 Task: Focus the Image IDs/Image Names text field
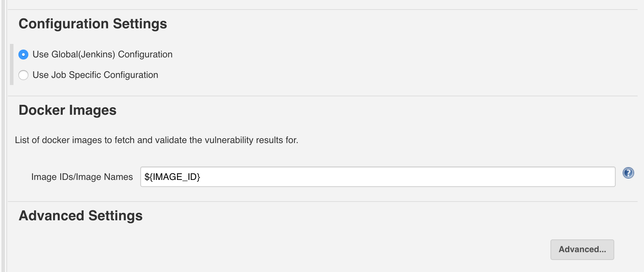(x=378, y=177)
